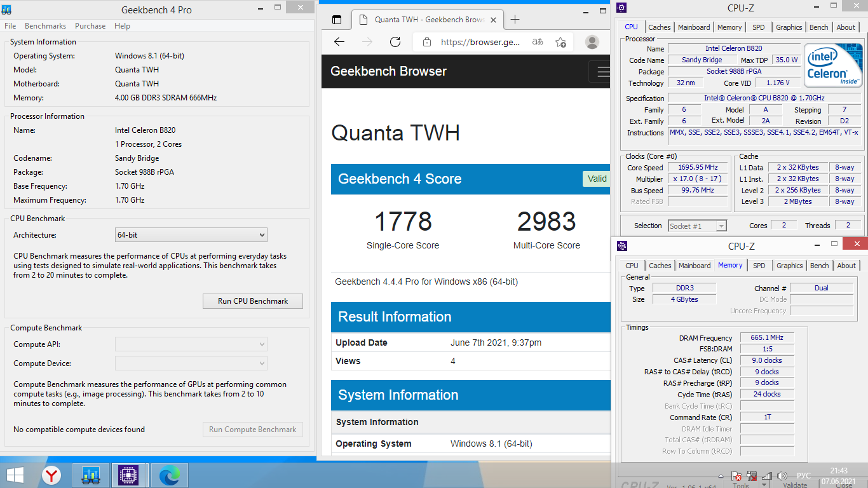Image resolution: width=868 pixels, height=488 pixels.
Task: Toggle the Read aloud/translate icon
Action: click(x=538, y=42)
